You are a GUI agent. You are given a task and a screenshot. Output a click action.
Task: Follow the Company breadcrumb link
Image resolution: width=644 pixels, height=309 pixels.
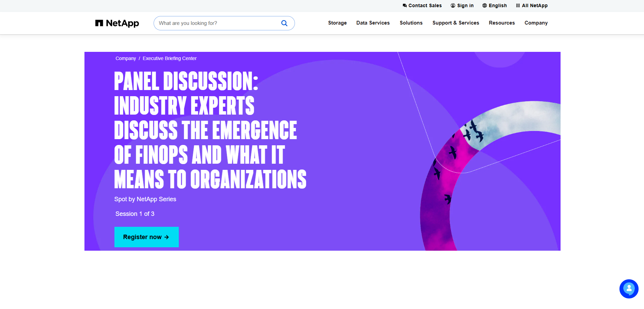[126, 58]
